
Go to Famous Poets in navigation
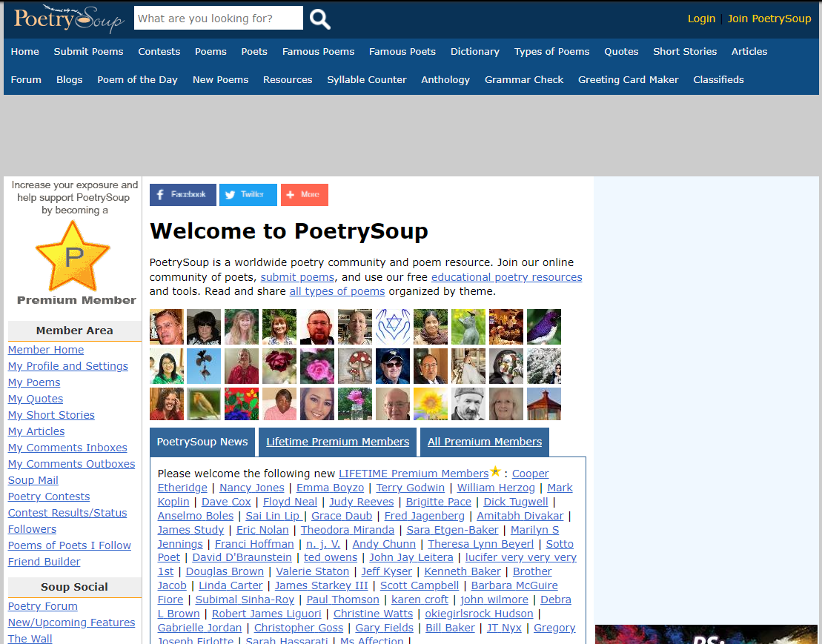(x=402, y=52)
